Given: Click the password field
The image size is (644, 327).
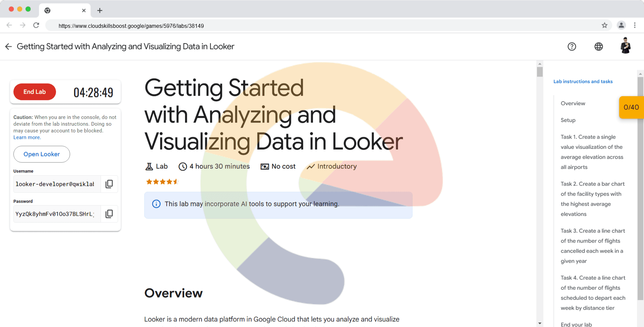Looking at the screenshot, I should coord(57,214).
